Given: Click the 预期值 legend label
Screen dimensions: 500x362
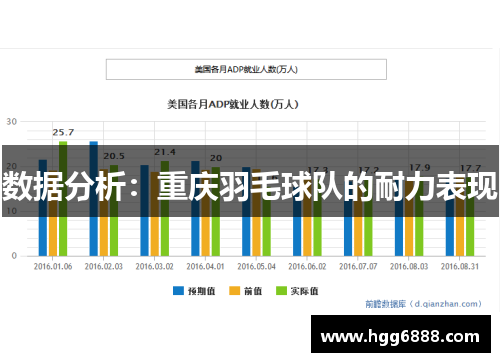Looking at the screenshot, I should pyautogui.click(x=201, y=291).
